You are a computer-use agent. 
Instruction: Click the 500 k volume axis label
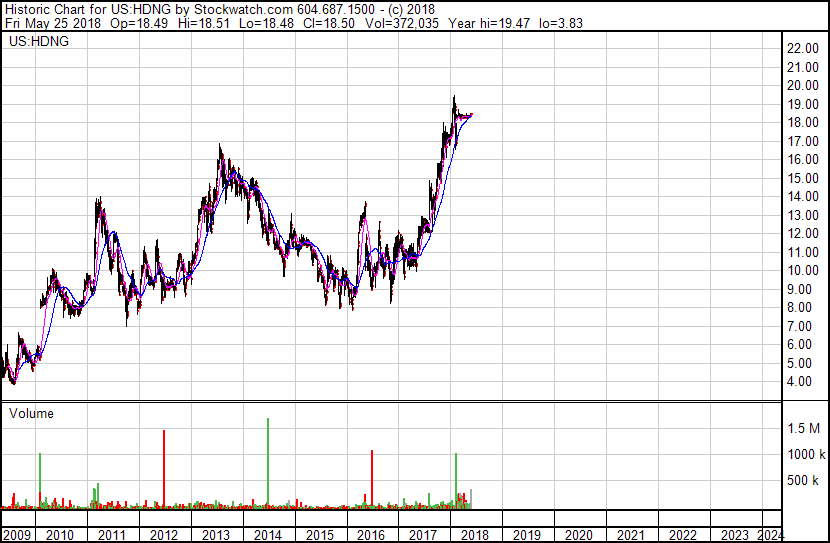[x=803, y=480]
